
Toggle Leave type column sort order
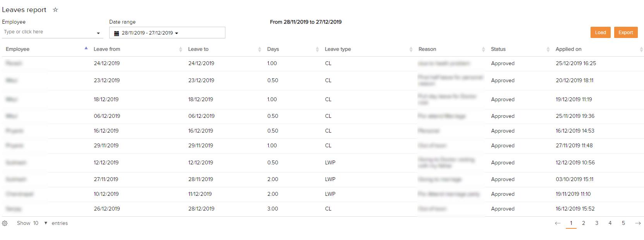coord(411,49)
